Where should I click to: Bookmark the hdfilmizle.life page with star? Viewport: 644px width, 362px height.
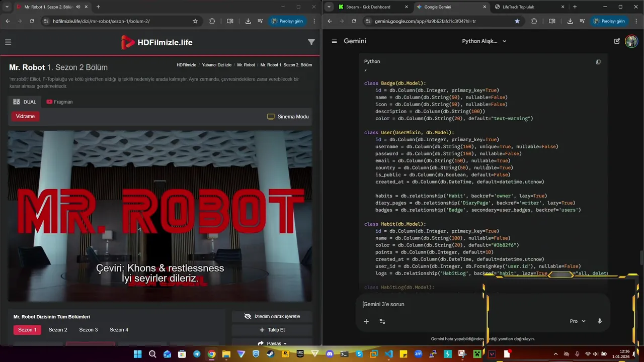pyautogui.click(x=195, y=21)
